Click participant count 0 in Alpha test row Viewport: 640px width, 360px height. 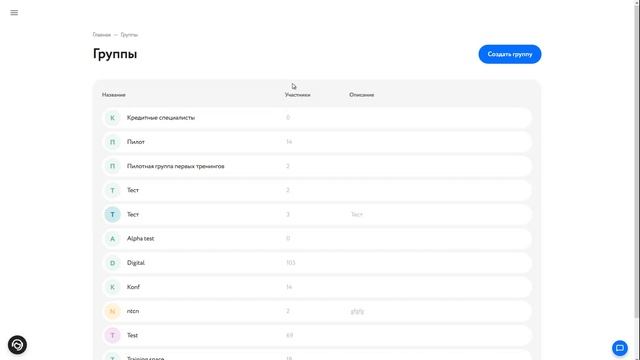point(288,238)
